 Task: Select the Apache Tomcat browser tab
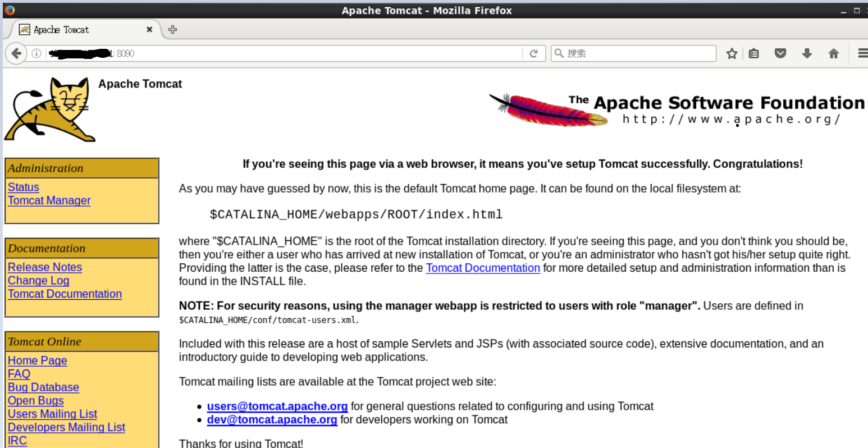86,30
